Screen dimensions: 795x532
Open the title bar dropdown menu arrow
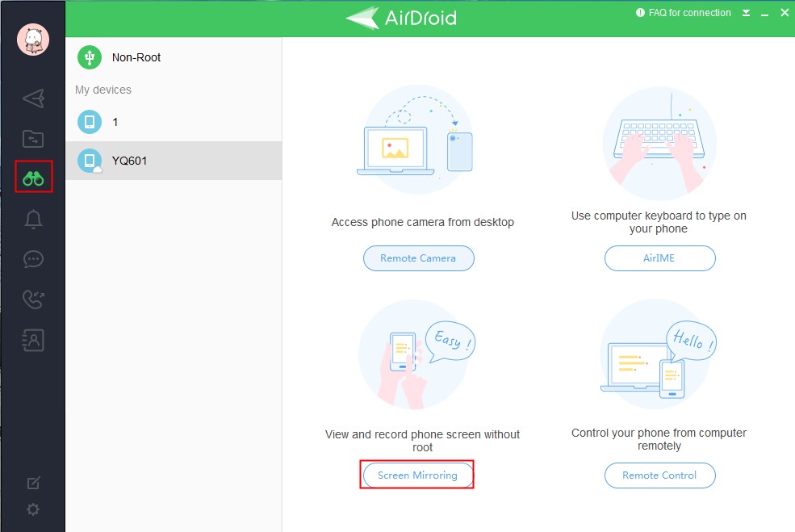coord(747,13)
